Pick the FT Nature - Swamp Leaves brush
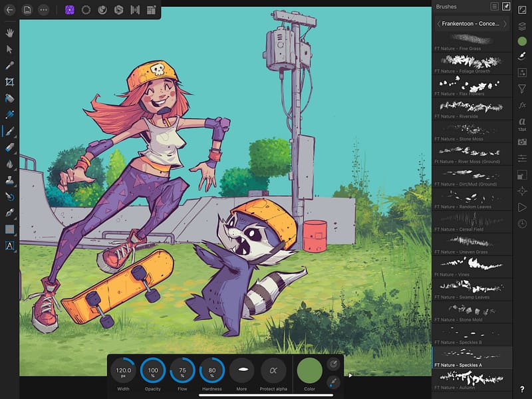This screenshot has width=532, height=399. pyautogui.click(x=472, y=290)
